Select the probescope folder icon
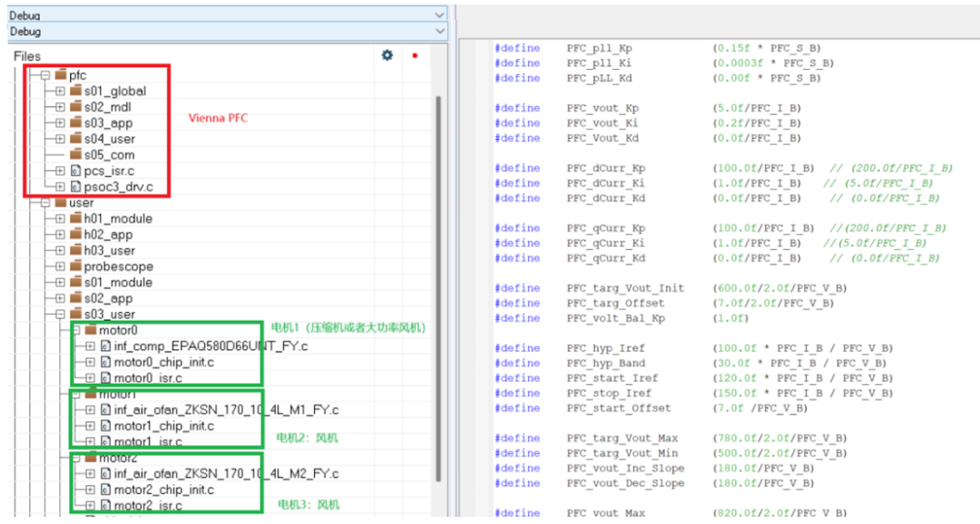This screenshot has height=524, width=980. click(75, 266)
